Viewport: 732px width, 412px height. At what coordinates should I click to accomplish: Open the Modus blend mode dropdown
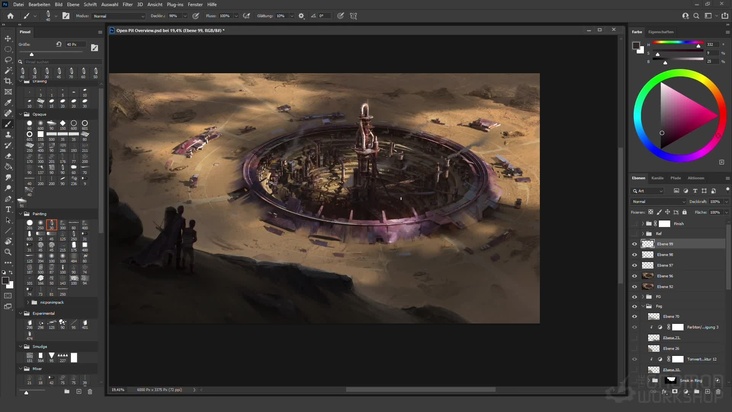click(x=119, y=16)
